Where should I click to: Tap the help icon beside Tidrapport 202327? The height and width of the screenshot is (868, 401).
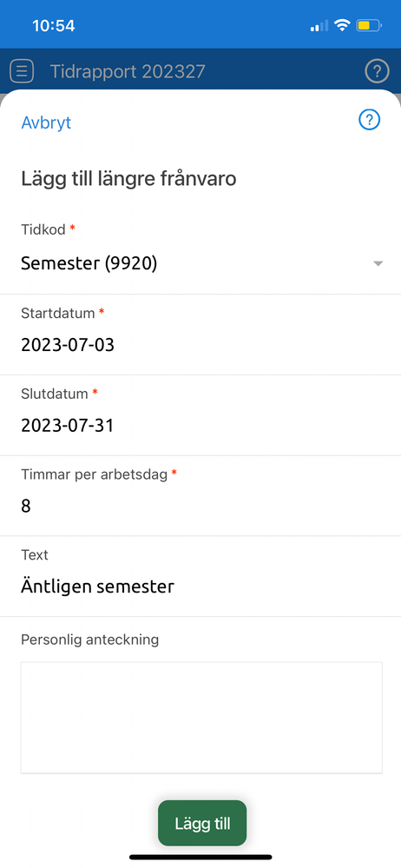(x=377, y=71)
